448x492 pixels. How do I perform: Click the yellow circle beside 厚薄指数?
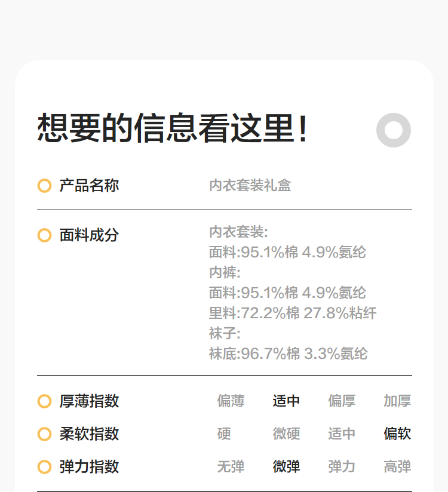click(44, 401)
